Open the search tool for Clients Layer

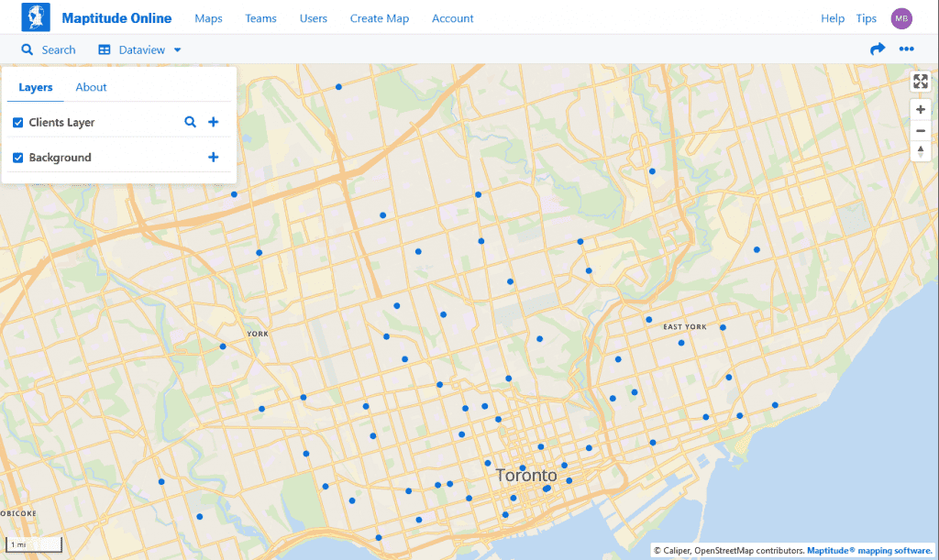tap(191, 121)
